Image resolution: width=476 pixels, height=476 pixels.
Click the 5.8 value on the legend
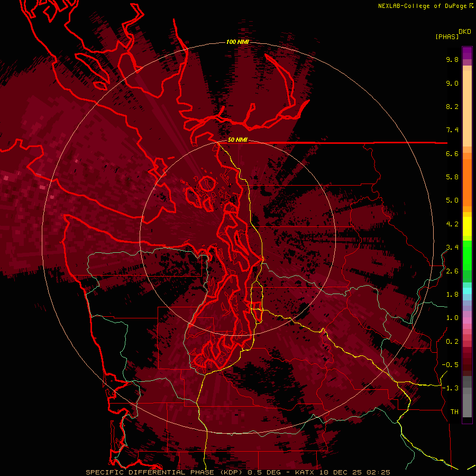pyautogui.click(x=452, y=177)
